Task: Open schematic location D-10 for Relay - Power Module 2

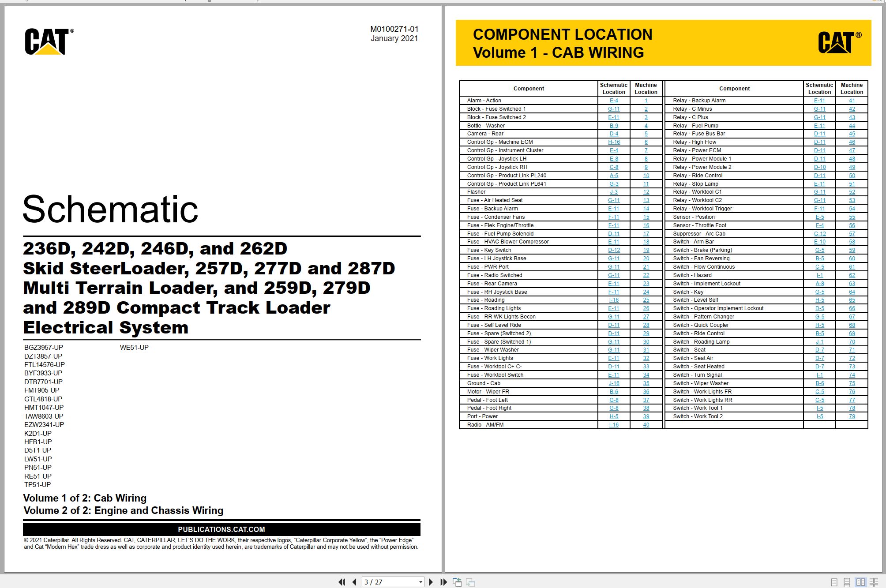Action: click(x=820, y=167)
